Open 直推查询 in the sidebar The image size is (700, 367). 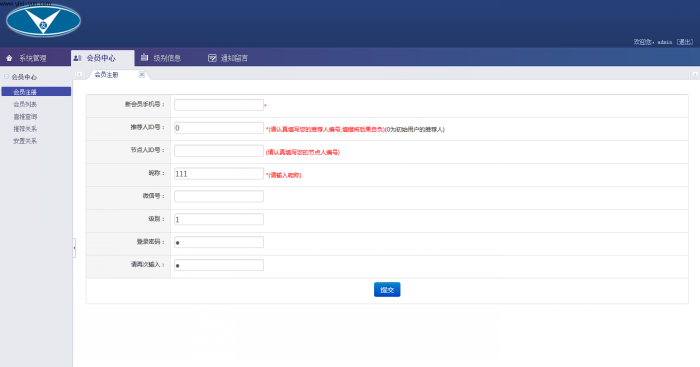pos(25,117)
